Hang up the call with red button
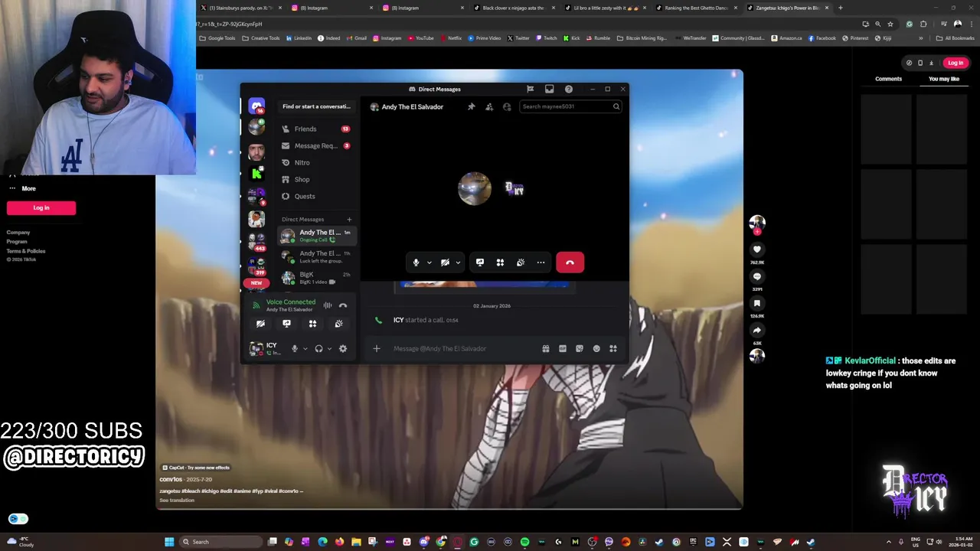 point(570,262)
